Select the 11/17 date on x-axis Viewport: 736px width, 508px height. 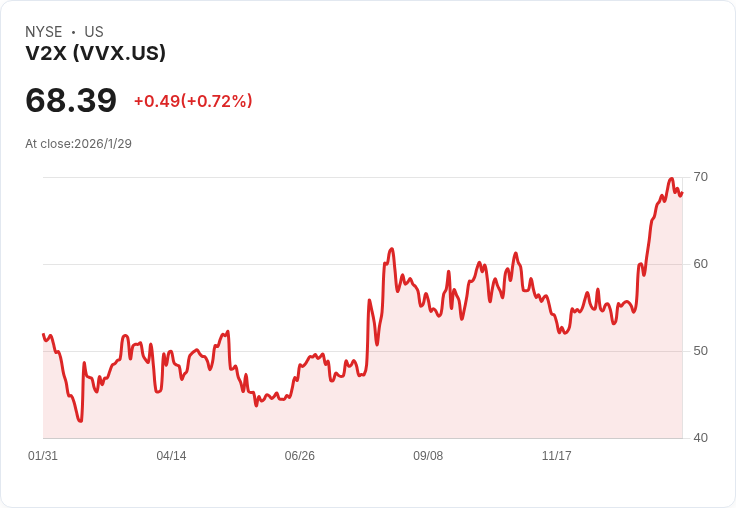(x=556, y=456)
